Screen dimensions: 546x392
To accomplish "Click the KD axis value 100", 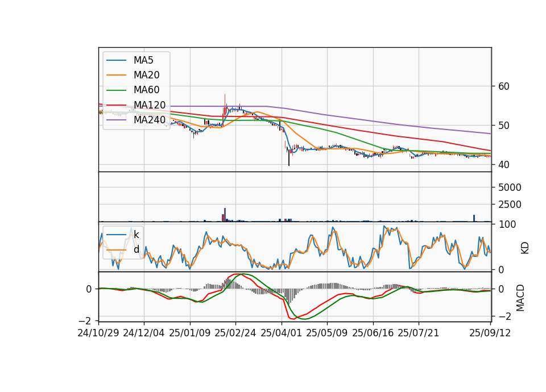I will click(507, 225).
